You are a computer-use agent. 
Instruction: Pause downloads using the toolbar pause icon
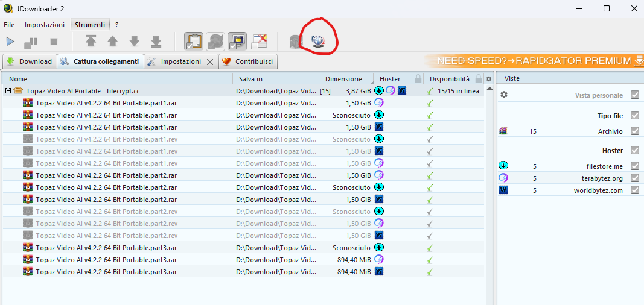pos(31,42)
